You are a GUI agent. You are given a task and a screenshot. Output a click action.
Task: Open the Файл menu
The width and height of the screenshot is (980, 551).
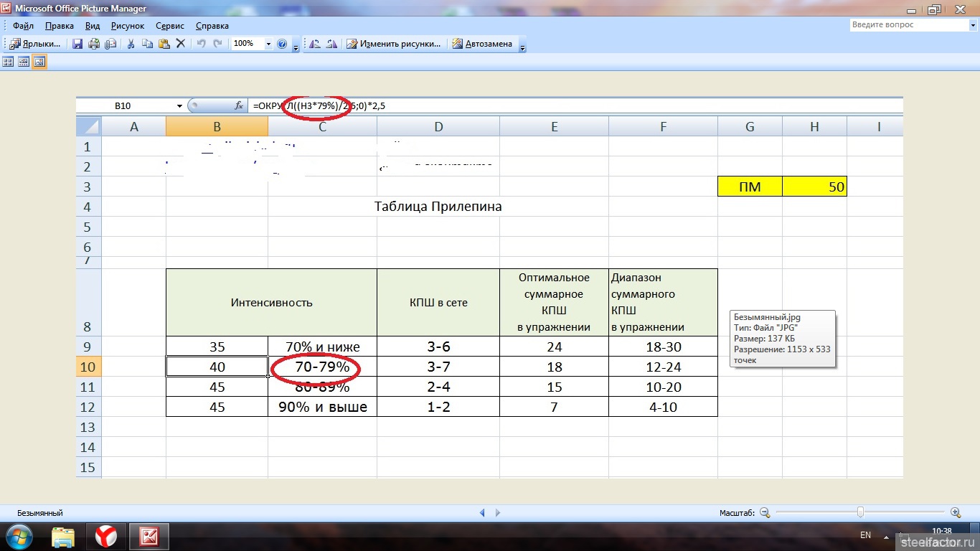(23, 26)
